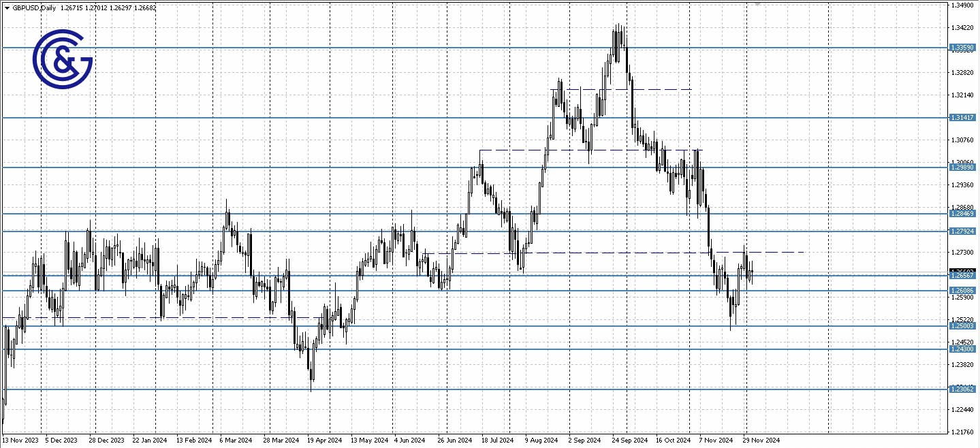This screenshot has width=980, height=448.
Task: Select the 1.26086 support price tag
Action: tap(962, 290)
